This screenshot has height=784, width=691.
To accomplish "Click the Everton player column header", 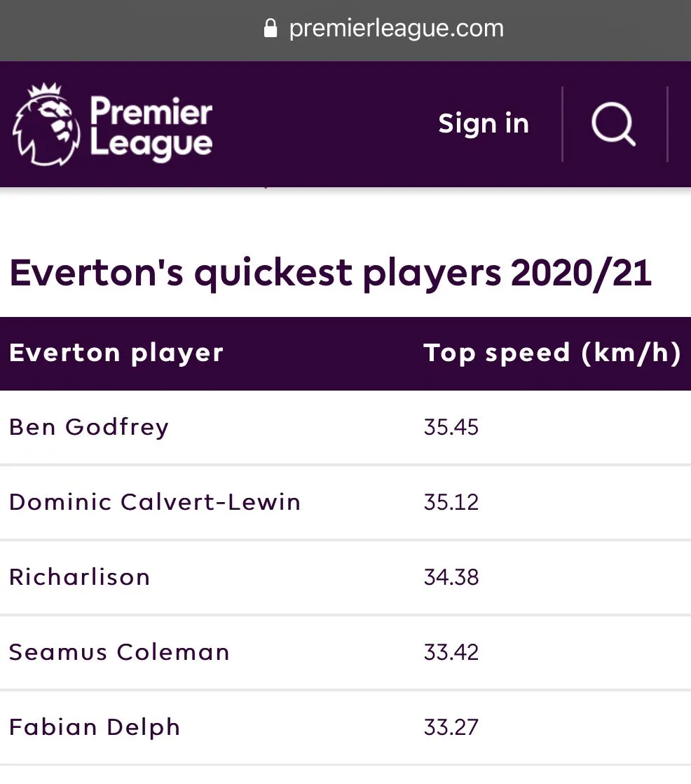I will (x=116, y=353).
